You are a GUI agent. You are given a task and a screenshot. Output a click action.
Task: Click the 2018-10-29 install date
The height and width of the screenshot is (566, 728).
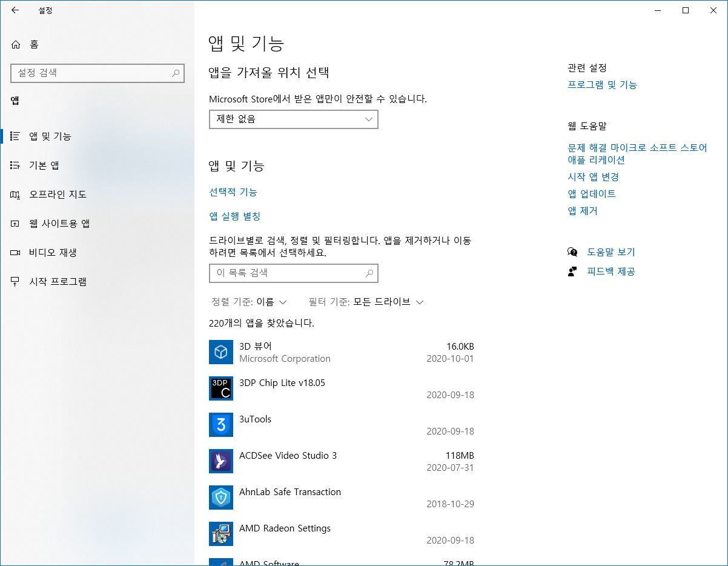(x=451, y=504)
